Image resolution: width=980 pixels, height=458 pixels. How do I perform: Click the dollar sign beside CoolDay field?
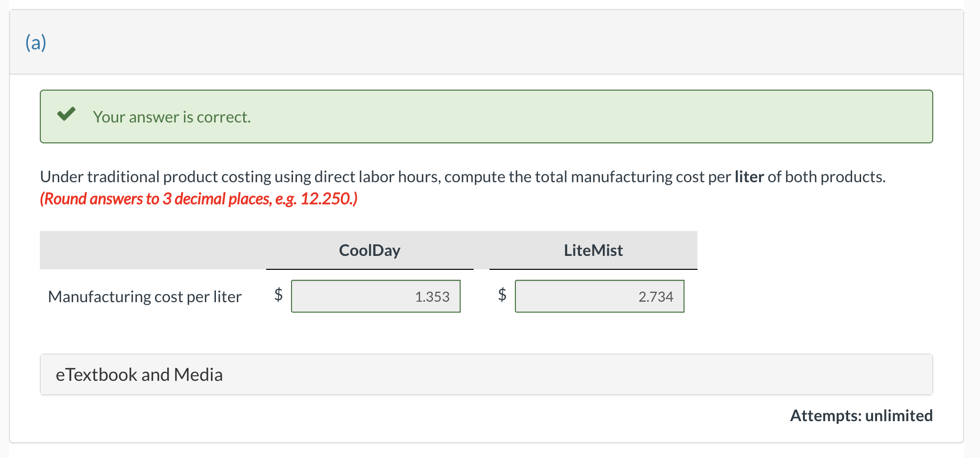pyautogui.click(x=278, y=296)
